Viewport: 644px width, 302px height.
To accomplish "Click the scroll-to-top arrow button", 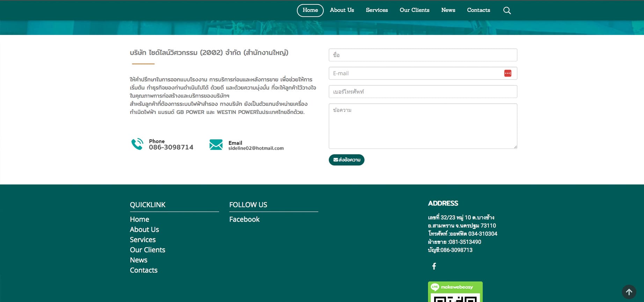I will click(x=629, y=292).
